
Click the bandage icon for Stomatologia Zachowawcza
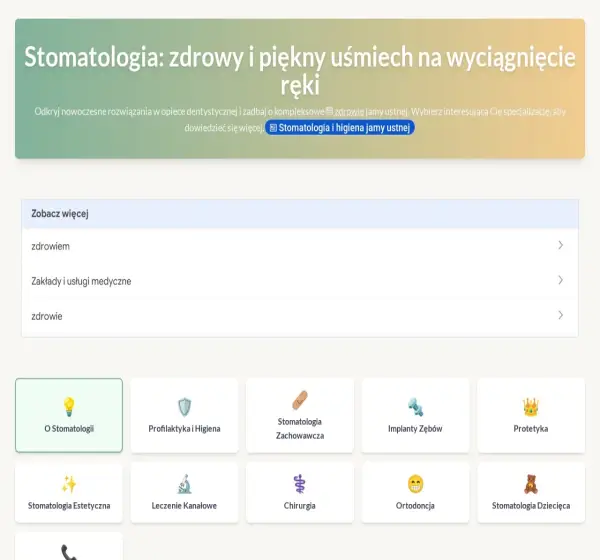click(x=300, y=400)
